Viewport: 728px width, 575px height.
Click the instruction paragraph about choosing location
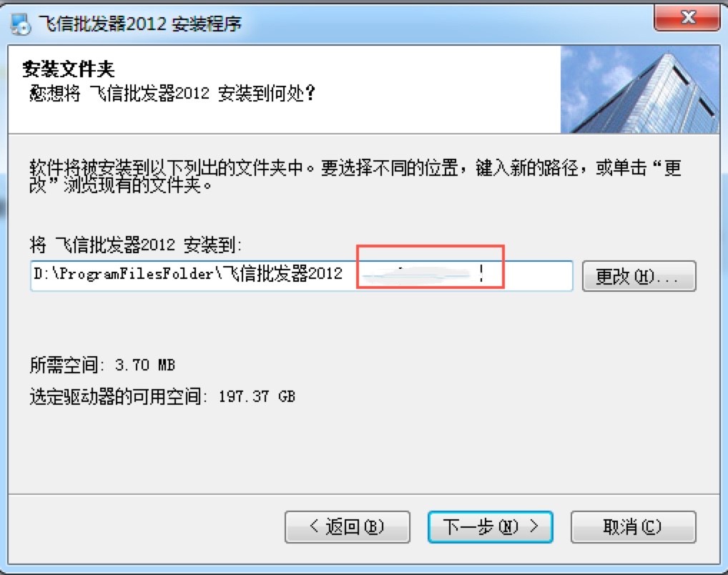[x=355, y=176]
